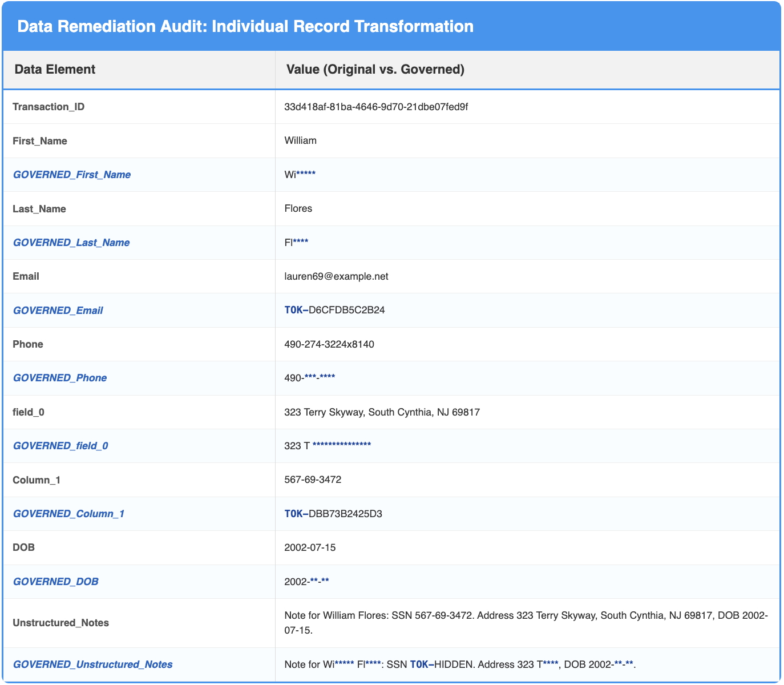This screenshot has width=784, height=685.
Task: Select the GOVERNED_field_0 masked address
Action: coord(327,445)
